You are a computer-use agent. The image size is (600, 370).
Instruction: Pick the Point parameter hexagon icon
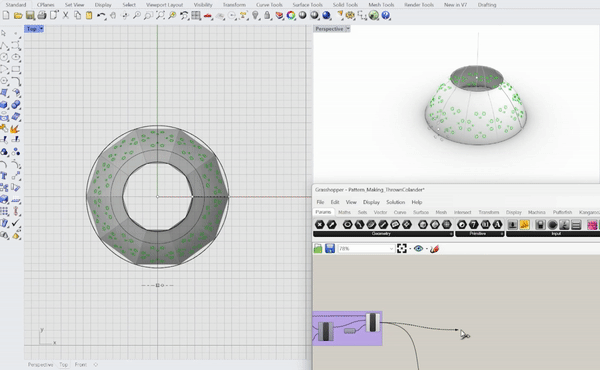click(320, 225)
